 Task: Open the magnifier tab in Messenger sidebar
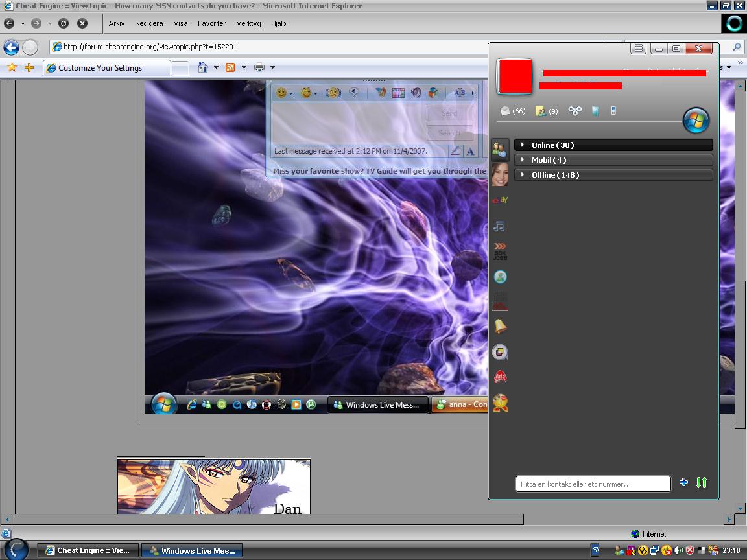point(500,353)
